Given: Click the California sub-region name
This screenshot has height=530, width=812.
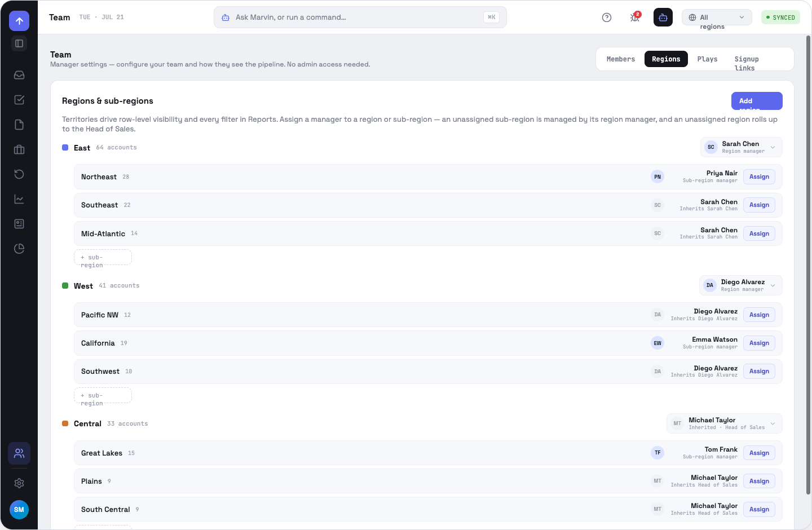Looking at the screenshot, I should pos(98,343).
